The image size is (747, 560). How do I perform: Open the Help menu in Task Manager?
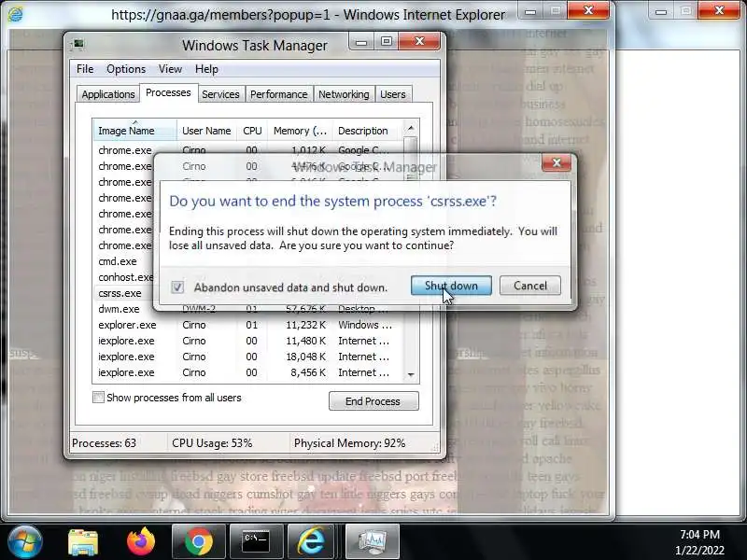206,69
